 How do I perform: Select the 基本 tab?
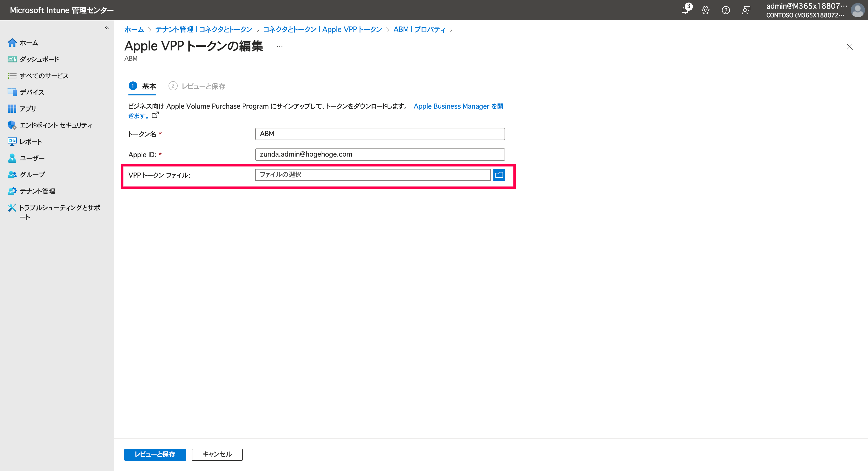pyautogui.click(x=142, y=86)
